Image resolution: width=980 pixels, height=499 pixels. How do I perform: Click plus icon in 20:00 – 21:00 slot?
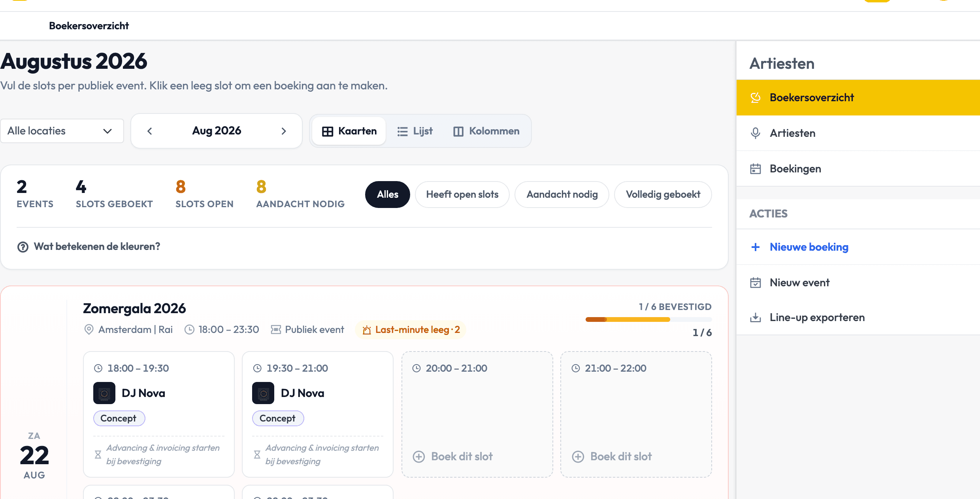click(x=419, y=457)
